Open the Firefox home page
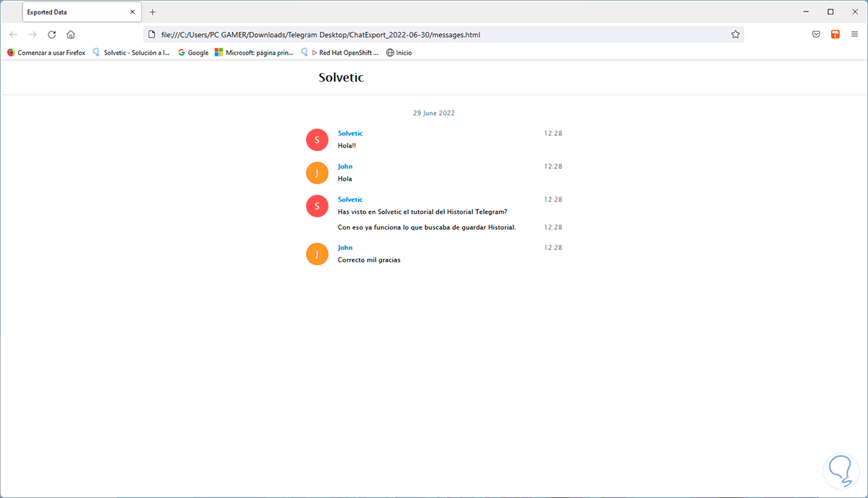 tap(71, 35)
